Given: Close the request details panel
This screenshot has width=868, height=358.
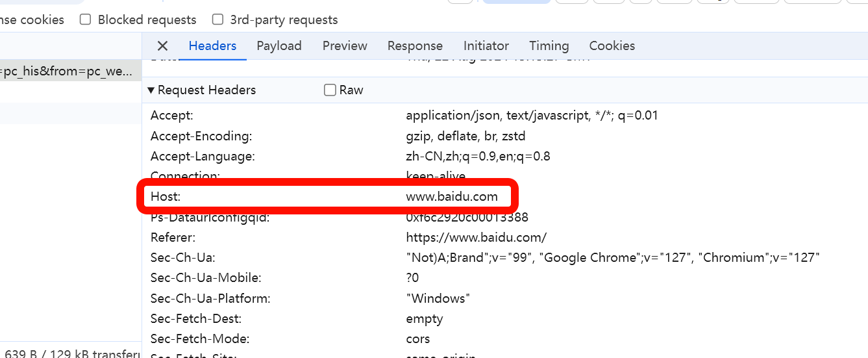Looking at the screenshot, I should (x=162, y=45).
